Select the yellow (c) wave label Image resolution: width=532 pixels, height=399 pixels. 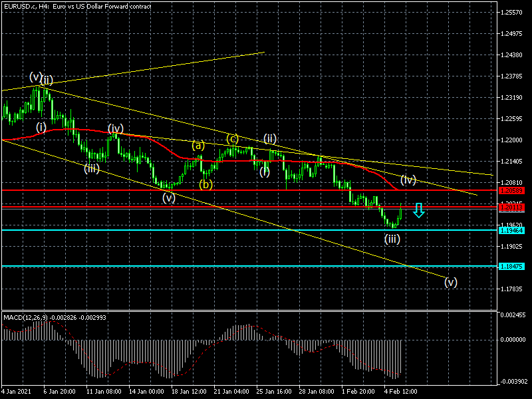(232, 138)
